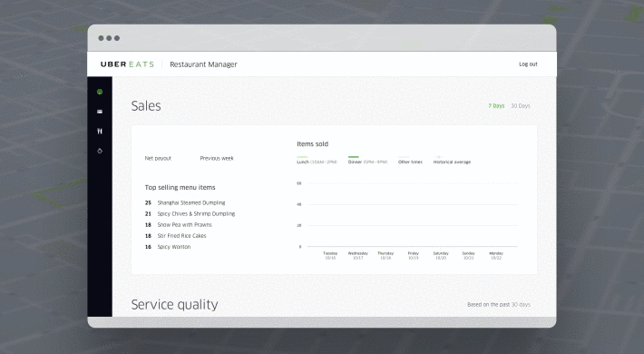Click the count 25 beside Shanghai Steamed Dumpling

(148, 202)
